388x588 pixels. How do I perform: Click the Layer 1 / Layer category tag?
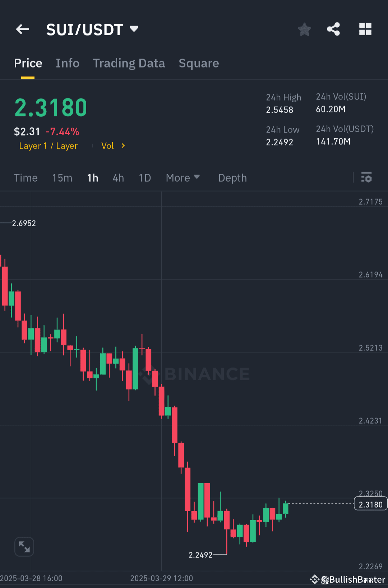pyautogui.click(x=48, y=146)
